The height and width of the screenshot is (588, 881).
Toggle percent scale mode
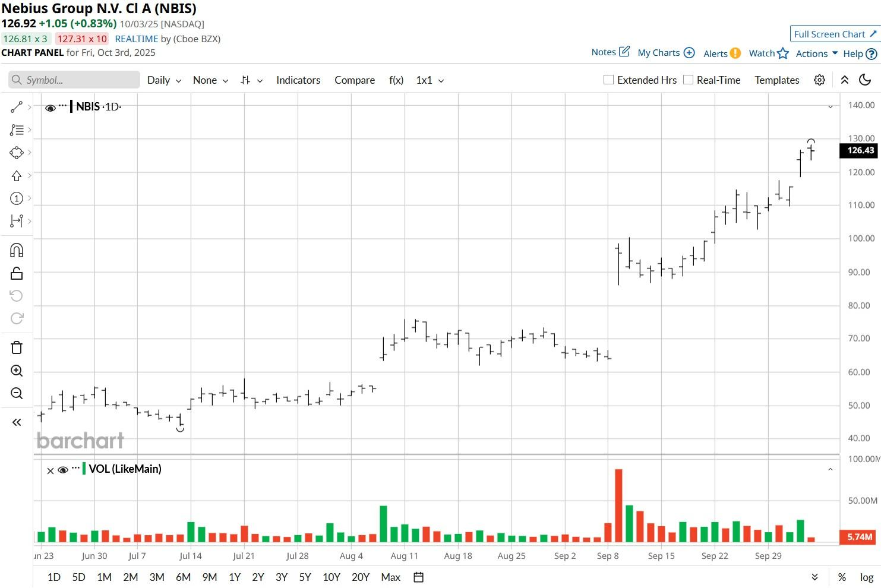[842, 577]
